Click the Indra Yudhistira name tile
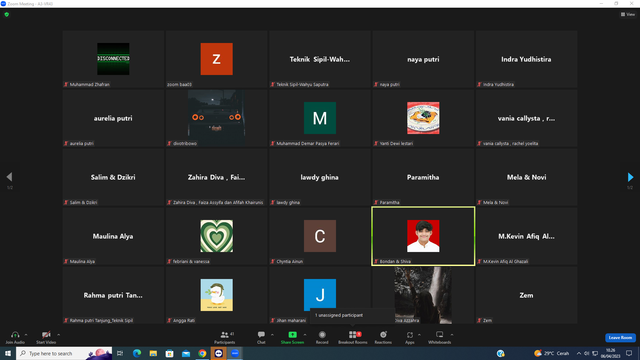Screen dimensions: 640x360 [526, 59]
